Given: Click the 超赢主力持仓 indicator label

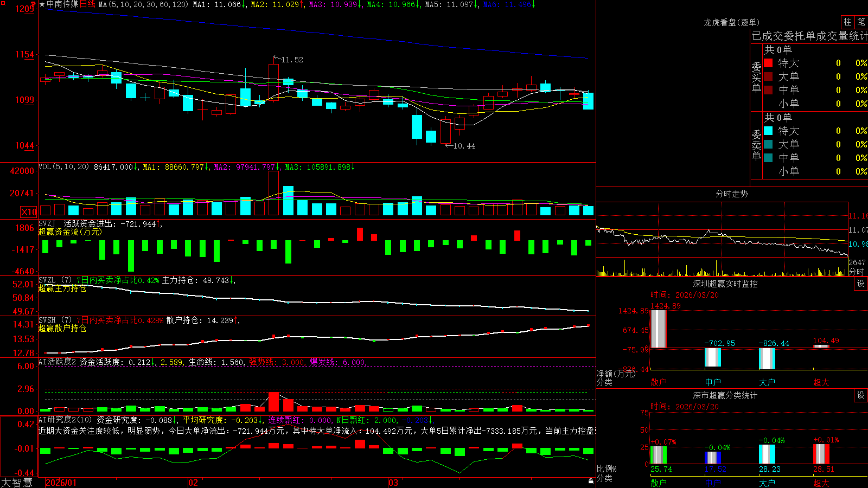Looking at the screenshot, I should pos(62,288).
